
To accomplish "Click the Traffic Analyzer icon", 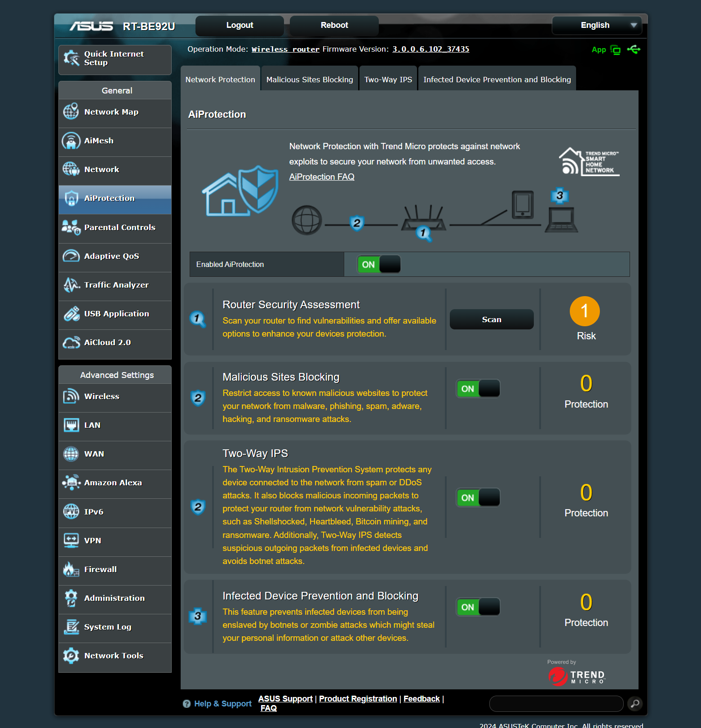I will point(71,285).
